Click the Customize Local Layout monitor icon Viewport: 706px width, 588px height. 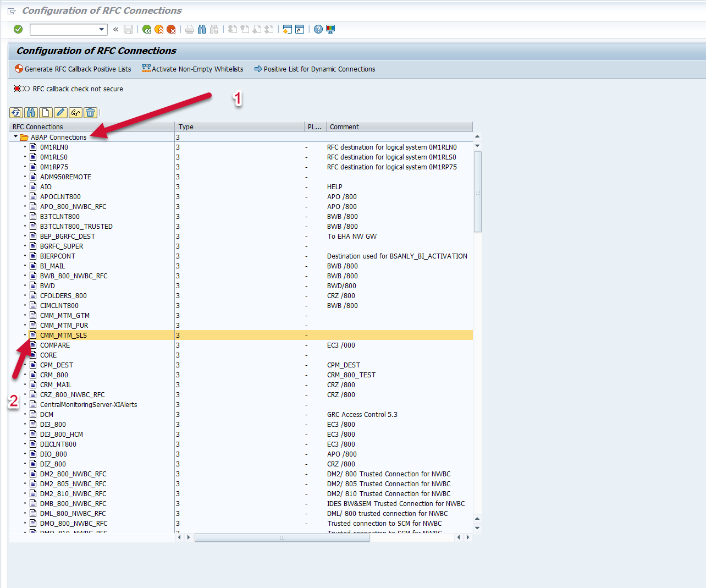(330, 29)
